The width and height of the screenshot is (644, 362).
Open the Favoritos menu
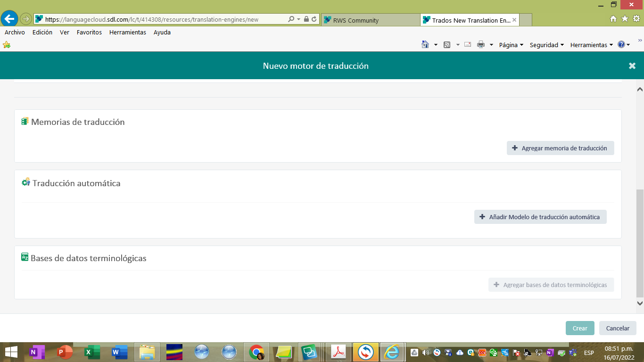coord(89,33)
